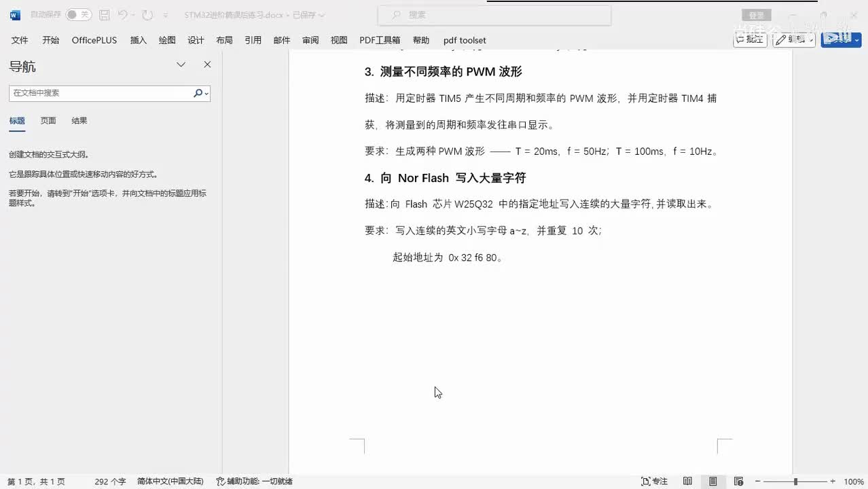Open search options dropdown arrow in navigation pane
Image resolution: width=868 pixels, height=489 pixels.
[206, 94]
